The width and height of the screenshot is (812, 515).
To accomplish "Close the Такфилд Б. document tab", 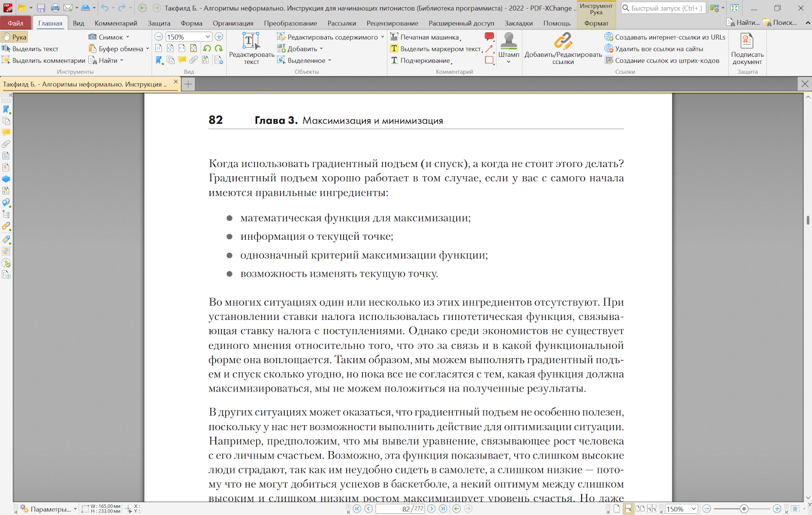I will 176,81.
